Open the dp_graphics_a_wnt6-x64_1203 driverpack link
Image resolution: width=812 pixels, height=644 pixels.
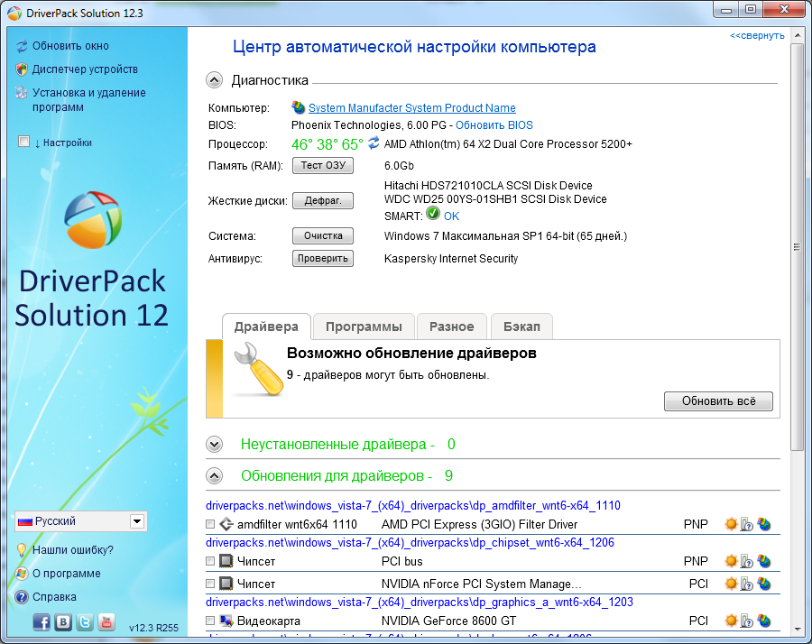(x=420, y=603)
